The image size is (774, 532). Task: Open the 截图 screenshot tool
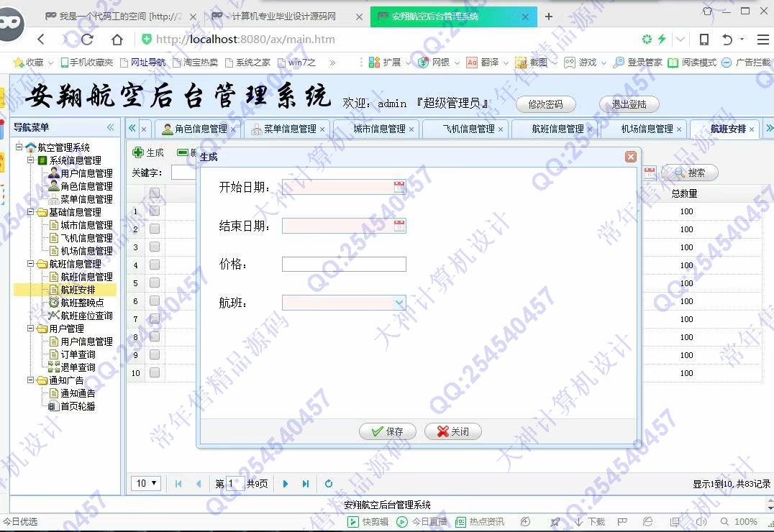[x=520, y=62]
